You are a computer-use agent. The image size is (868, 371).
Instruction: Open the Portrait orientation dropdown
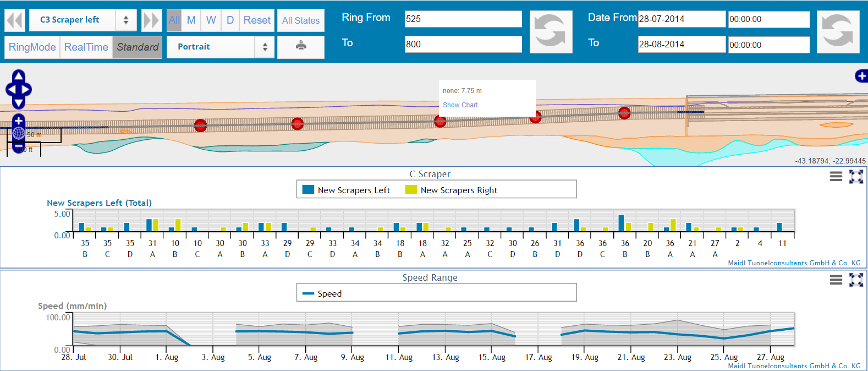pyautogui.click(x=220, y=47)
